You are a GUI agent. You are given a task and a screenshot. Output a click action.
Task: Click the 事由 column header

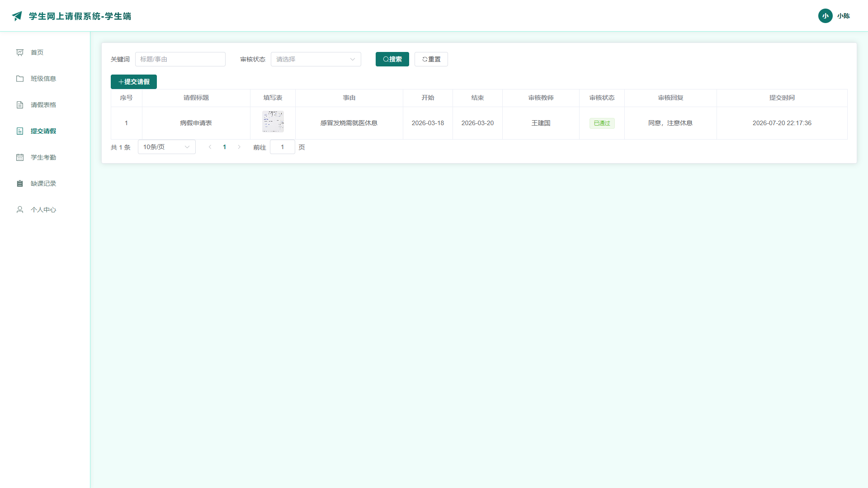349,98
